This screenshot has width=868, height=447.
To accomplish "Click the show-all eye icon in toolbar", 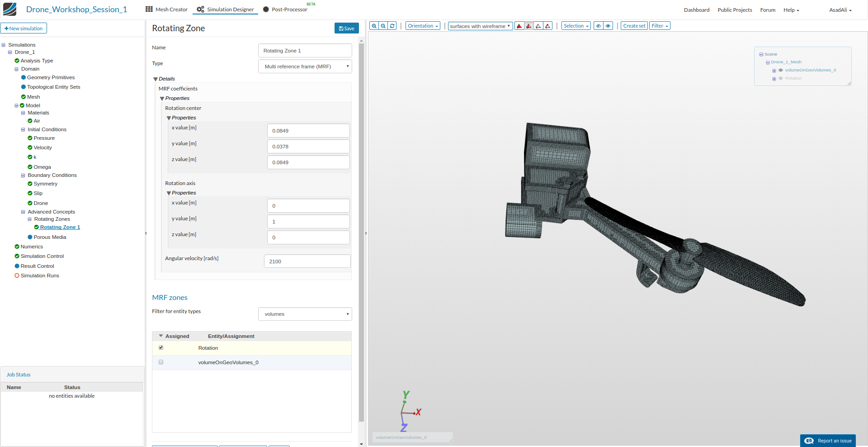I will coord(609,26).
